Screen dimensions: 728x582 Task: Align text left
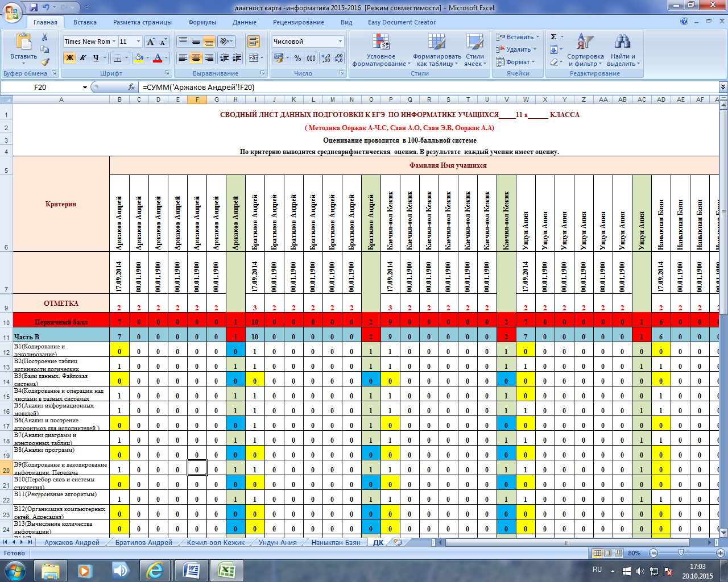[x=183, y=57]
